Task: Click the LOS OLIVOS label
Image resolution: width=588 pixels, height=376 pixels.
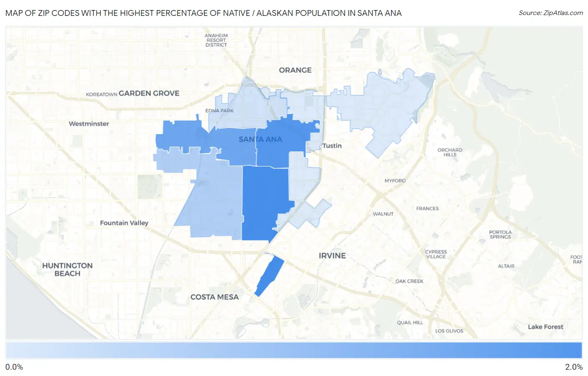Action: coord(449,331)
